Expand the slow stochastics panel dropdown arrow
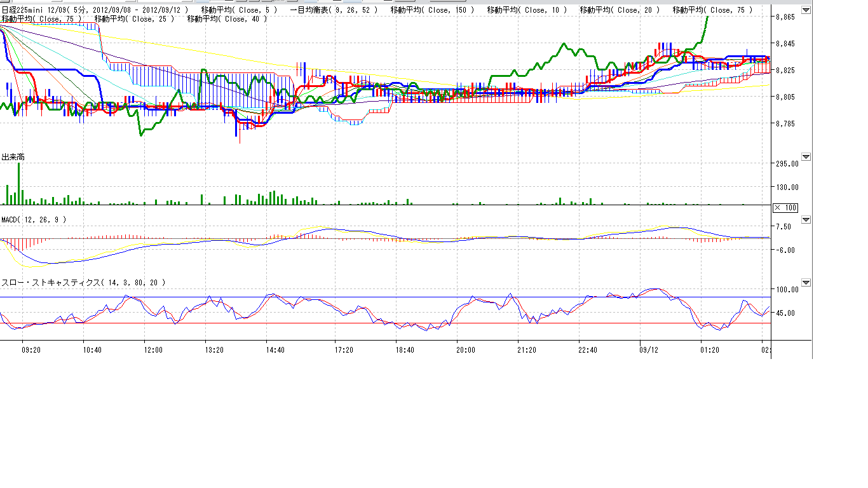The height and width of the screenshot is (488, 868). point(806,282)
